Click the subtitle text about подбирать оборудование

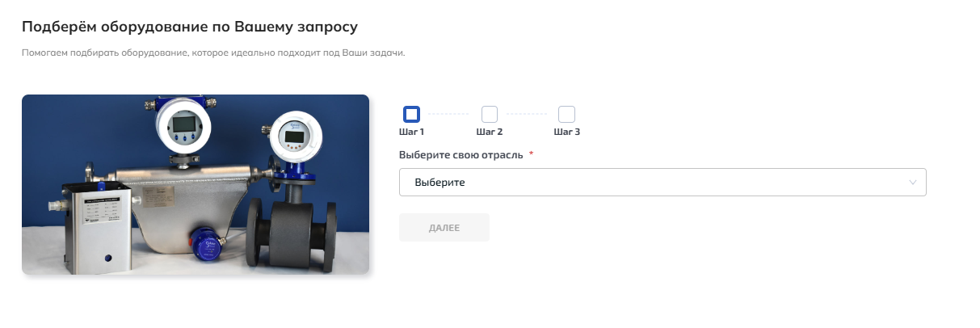pyautogui.click(x=213, y=53)
